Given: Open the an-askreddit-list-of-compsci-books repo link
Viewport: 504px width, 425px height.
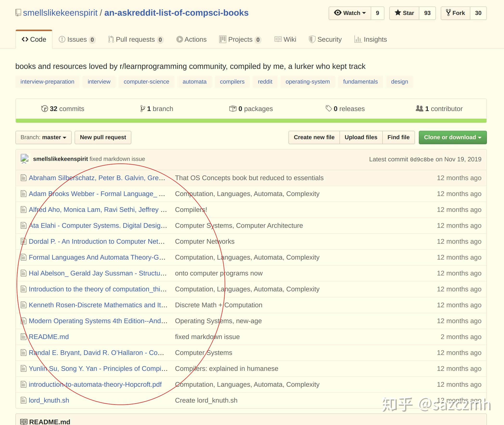Looking at the screenshot, I should tap(176, 13).
